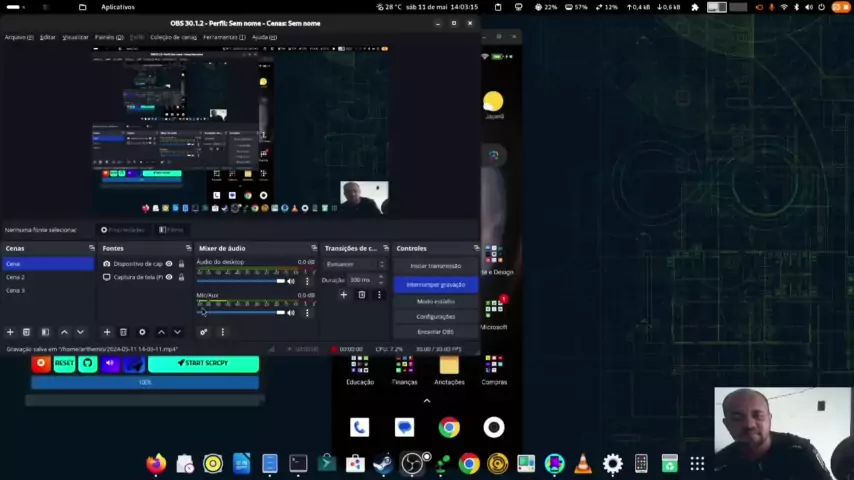The height and width of the screenshot is (480, 854).
Task: Mute the Áudio do desktop speaker icon
Action: pyautogui.click(x=291, y=281)
